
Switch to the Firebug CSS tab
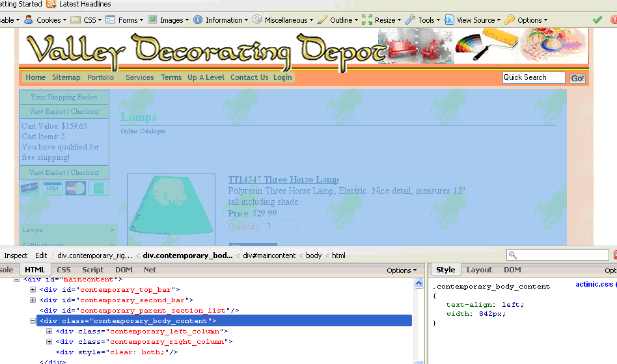(64, 270)
